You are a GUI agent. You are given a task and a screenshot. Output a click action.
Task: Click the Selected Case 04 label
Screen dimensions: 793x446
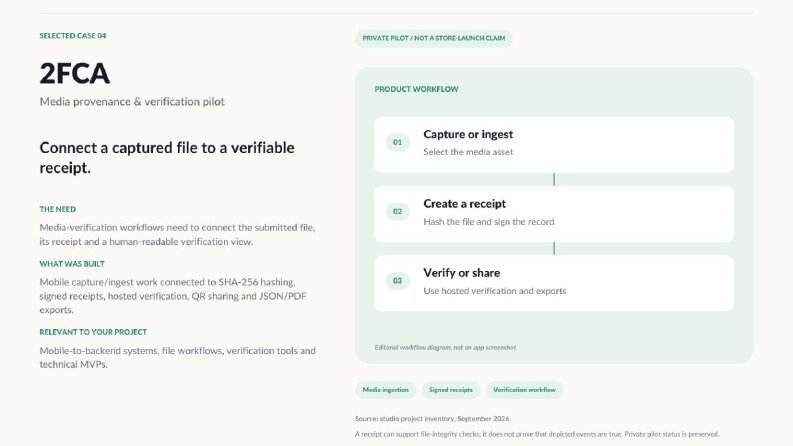pos(73,35)
